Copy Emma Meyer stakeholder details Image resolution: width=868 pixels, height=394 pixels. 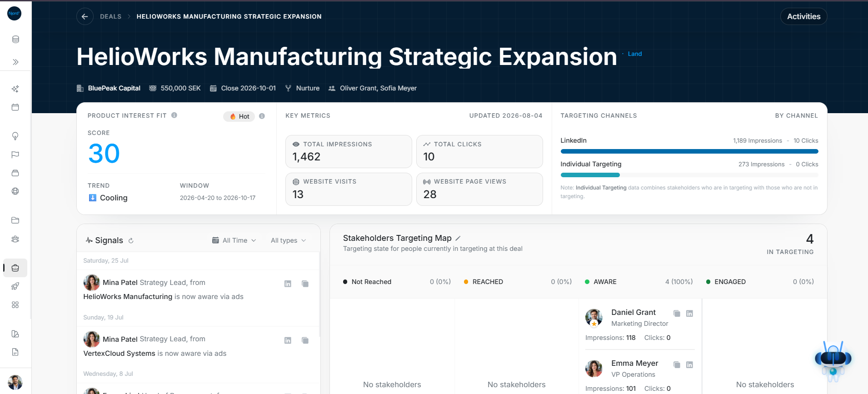(677, 364)
